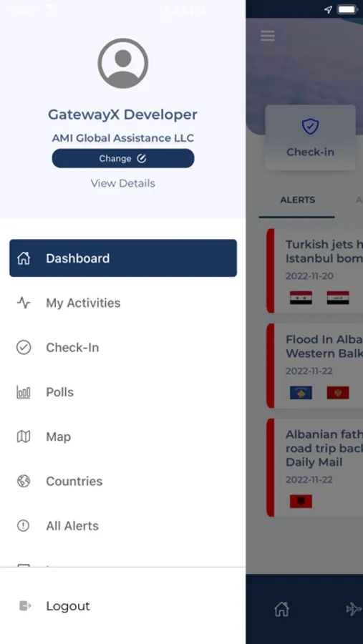Click the Countries globe icon

point(24,481)
